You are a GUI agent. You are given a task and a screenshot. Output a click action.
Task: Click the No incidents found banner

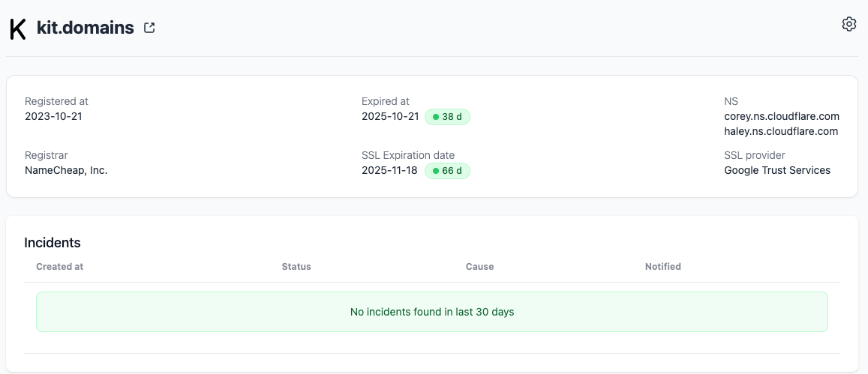pos(431,312)
